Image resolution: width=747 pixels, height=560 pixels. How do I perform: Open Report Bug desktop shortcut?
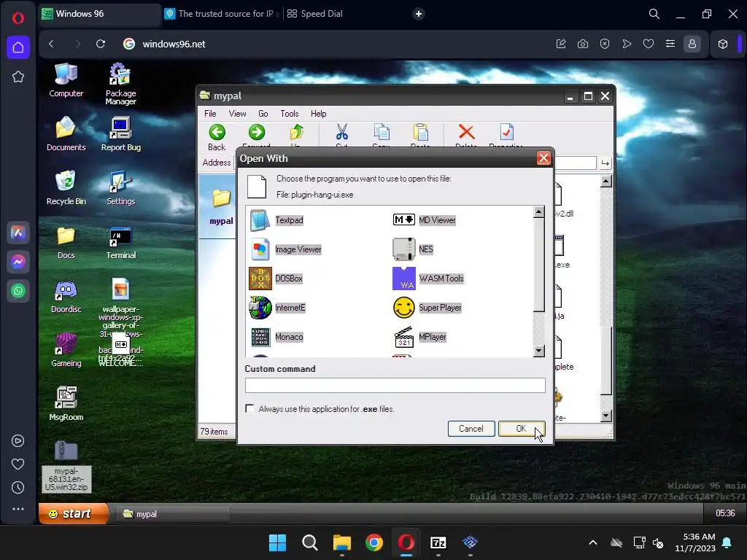[x=120, y=134]
